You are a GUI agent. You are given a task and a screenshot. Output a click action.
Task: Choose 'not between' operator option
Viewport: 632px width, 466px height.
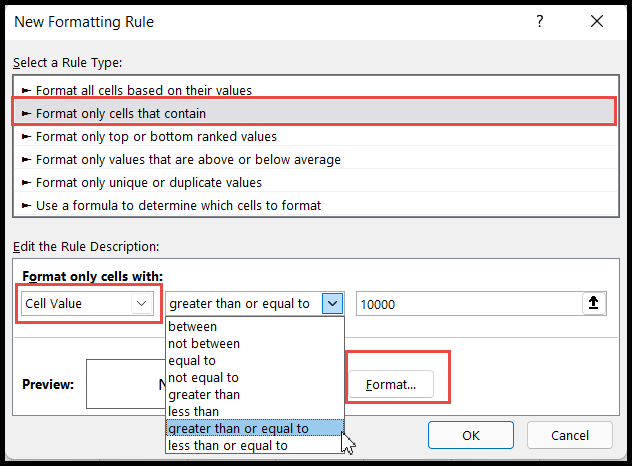[205, 343]
